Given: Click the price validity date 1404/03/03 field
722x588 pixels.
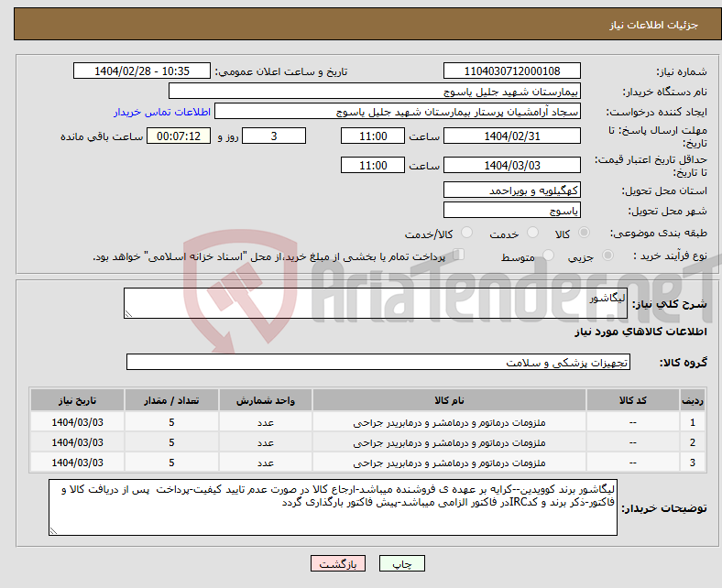Looking at the screenshot, I should point(511,165).
